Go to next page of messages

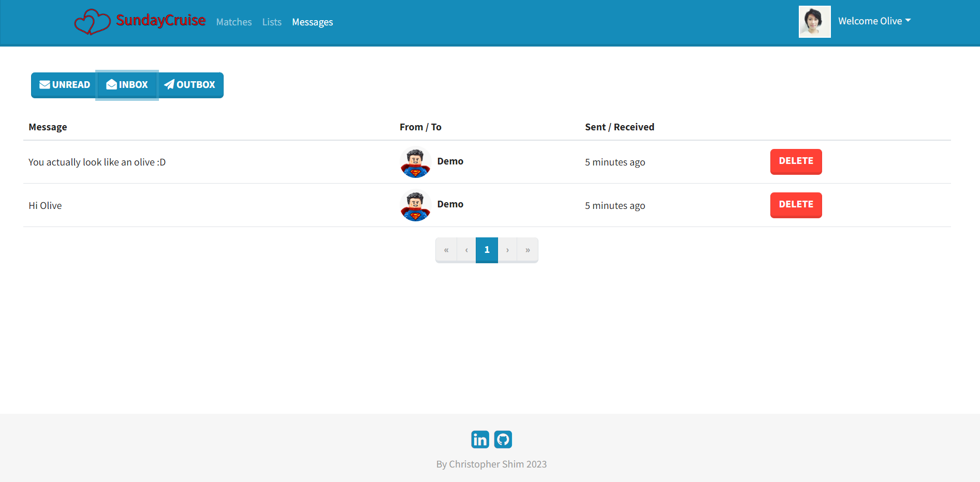point(507,250)
